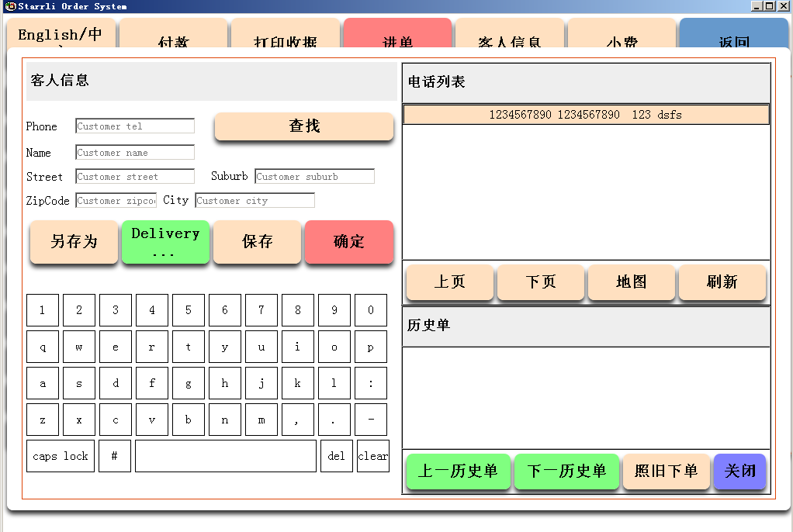Focus the Customer name field
The image size is (793, 532).
(x=135, y=153)
